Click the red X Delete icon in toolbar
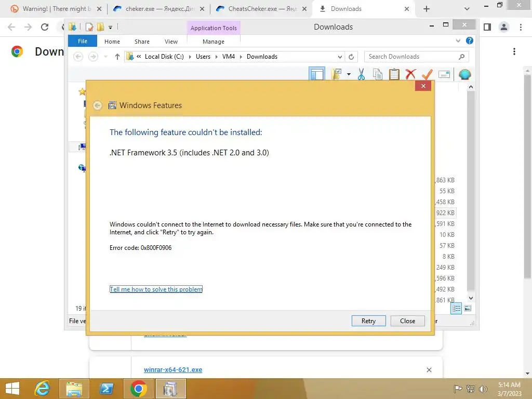Screen dimensions: 532x399 [410, 74]
